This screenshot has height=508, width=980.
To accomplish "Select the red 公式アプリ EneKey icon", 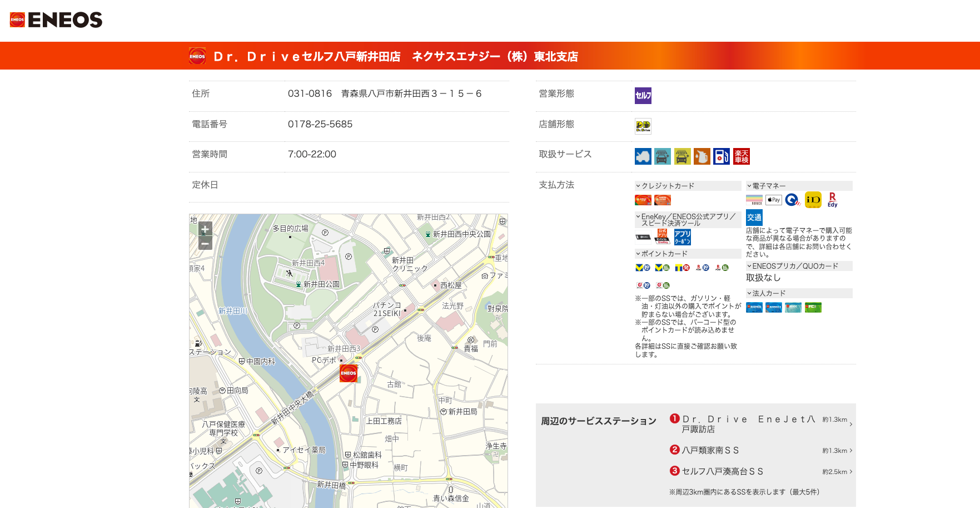I will (x=663, y=236).
